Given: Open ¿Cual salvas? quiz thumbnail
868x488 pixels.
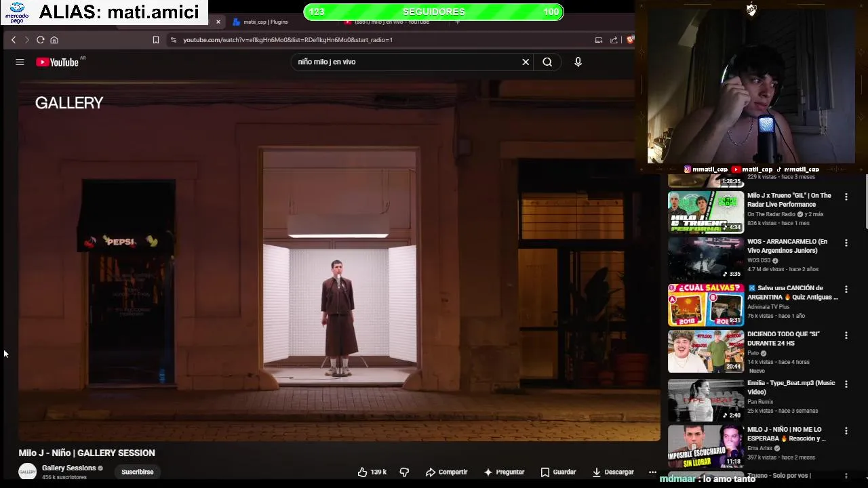Looking at the screenshot, I should (x=706, y=304).
